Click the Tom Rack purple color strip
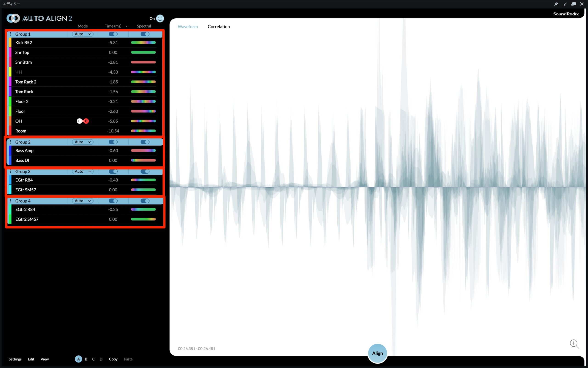 (10, 92)
